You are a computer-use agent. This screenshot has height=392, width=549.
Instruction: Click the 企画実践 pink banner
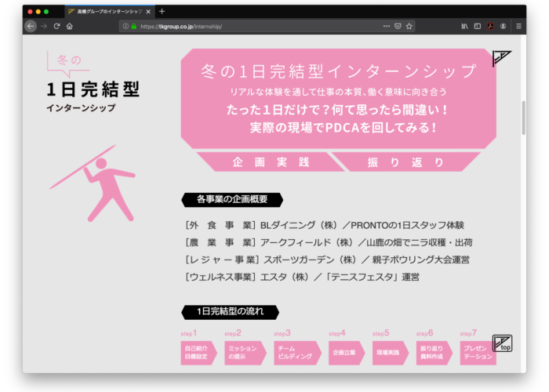(x=260, y=162)
